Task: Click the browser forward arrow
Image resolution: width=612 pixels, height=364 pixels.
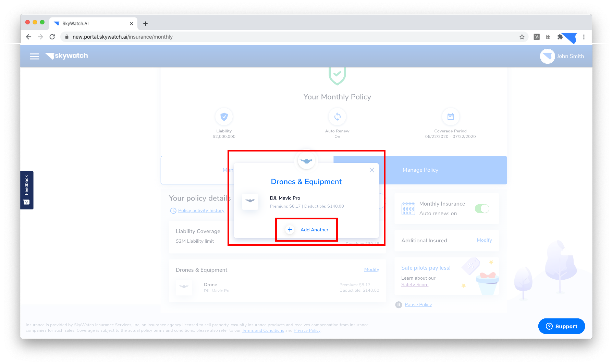Action: click(40, 37)
